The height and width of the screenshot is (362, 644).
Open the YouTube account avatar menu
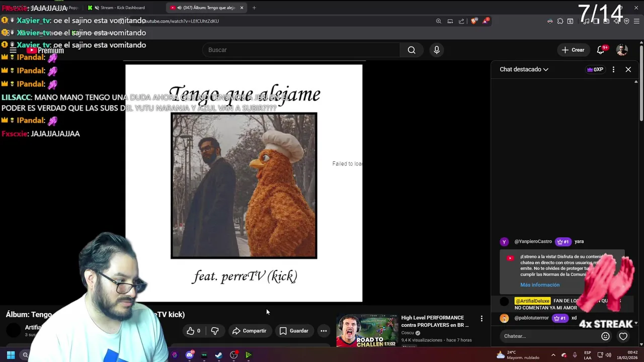(622, 50)
